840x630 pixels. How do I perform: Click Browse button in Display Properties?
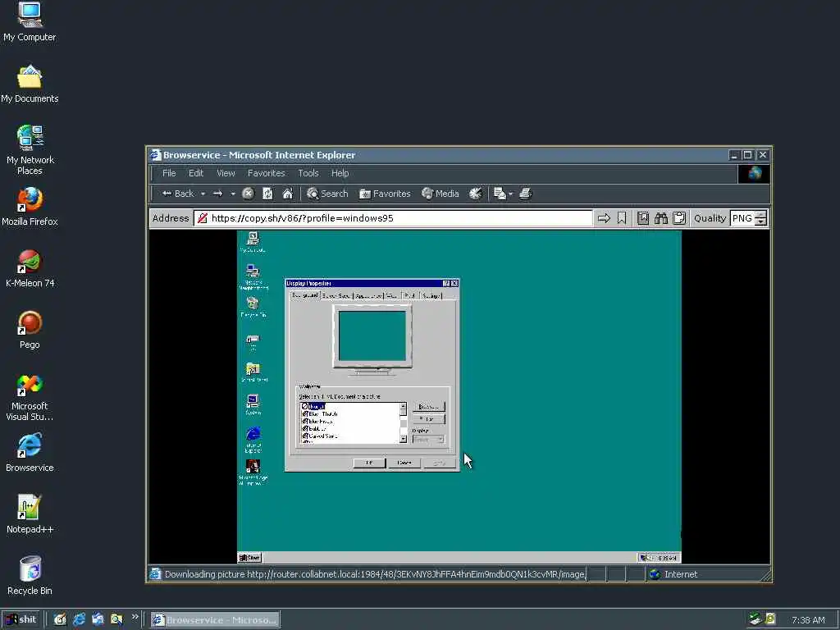tap(428, 407)
